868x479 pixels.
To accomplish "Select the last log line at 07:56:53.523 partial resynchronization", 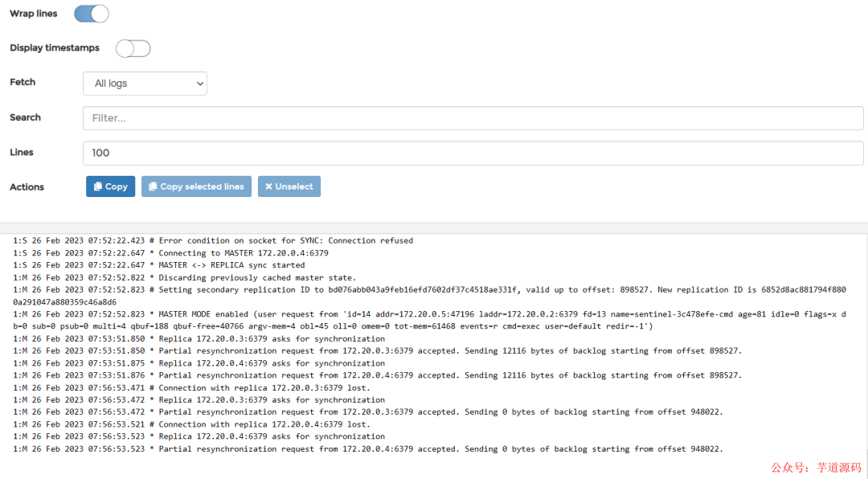I will coord(368,449).
